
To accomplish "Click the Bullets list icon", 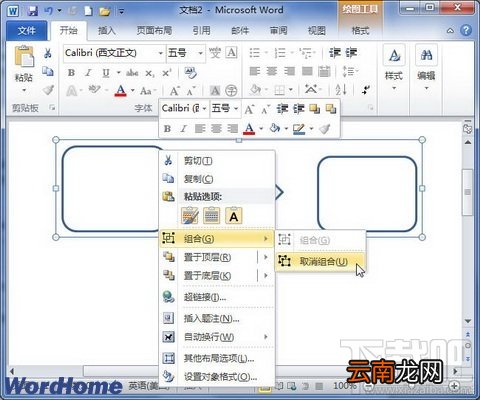I will click(255, 53).
